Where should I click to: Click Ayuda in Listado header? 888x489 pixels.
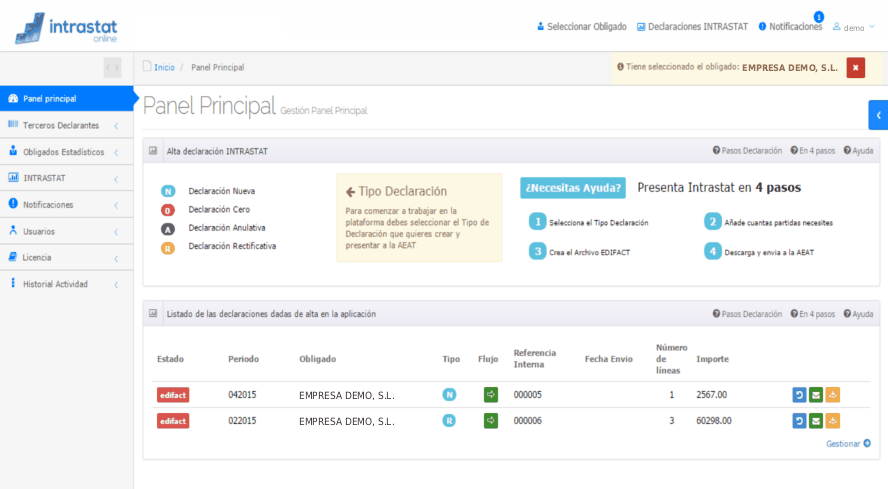pos(858,314)
